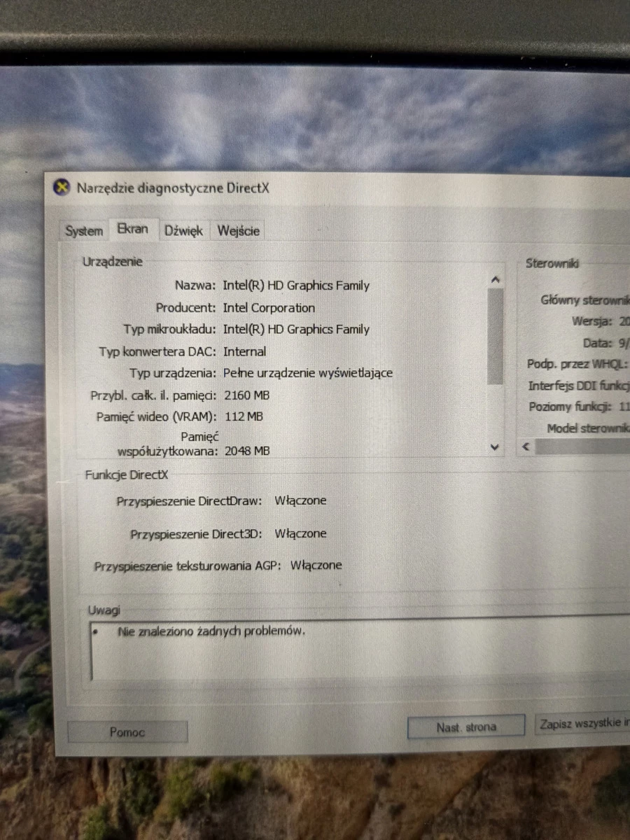Go to the Wejście tab
The image size is (630, 840).
238,230
